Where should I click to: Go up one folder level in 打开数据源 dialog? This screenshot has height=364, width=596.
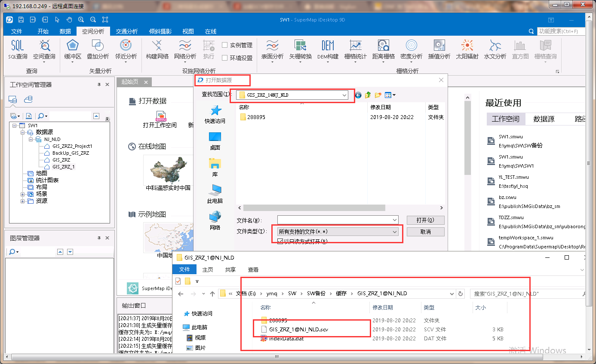(368, 95)
